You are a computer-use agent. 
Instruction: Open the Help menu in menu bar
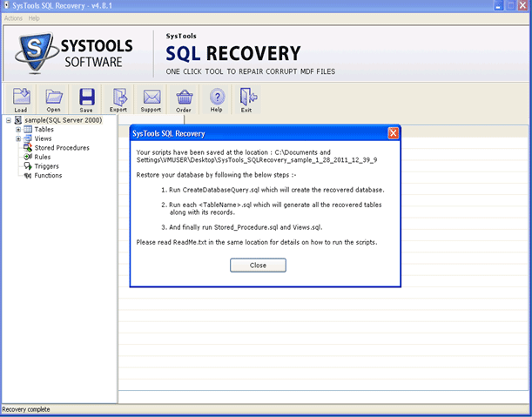34,18
